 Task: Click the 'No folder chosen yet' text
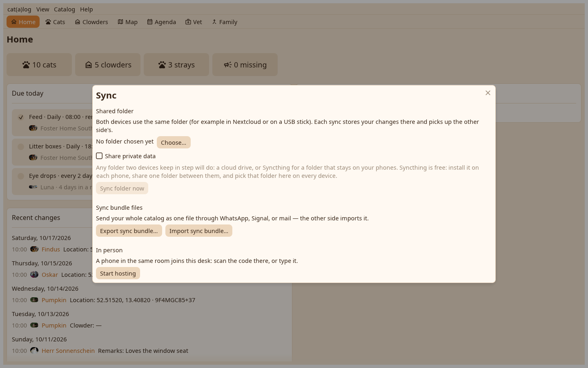click(125, 141)
